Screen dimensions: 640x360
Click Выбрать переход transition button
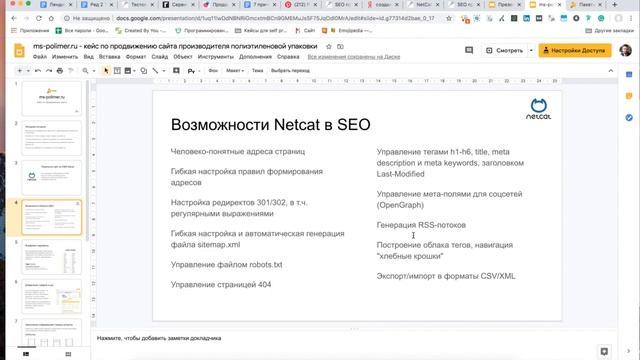pos(290,71)
